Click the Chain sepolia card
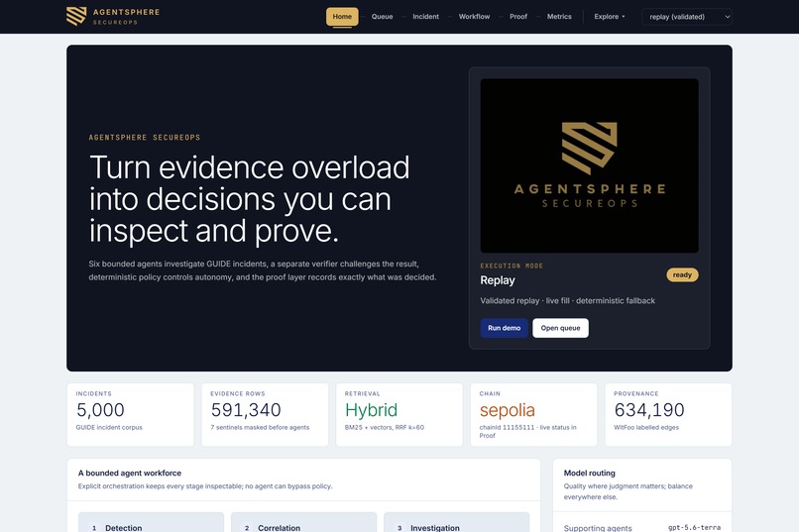Screen dimensions: 799x532 (x=534, y=415)
